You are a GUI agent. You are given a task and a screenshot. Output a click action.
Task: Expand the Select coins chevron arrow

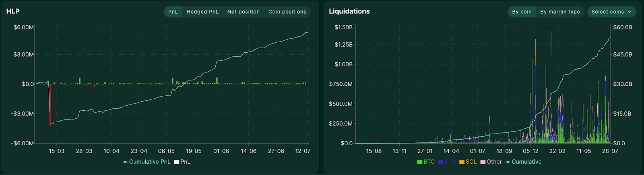(x=630, y=12)
